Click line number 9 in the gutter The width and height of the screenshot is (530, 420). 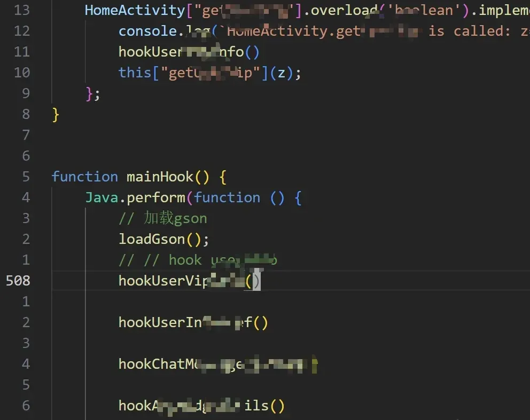pos(26,93)
